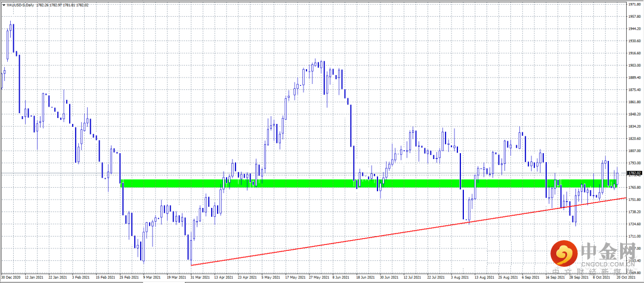This screenshot has width=644, height=283.
Task: Click the 20 Oct 2021 date label
Action: click(x=627, y=278)
